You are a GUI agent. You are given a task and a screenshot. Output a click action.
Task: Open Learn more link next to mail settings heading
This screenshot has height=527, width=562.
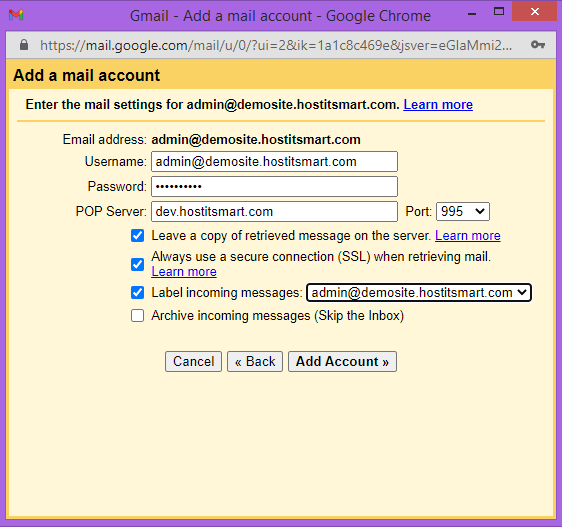pyautogui.click(x=438, y=105)
